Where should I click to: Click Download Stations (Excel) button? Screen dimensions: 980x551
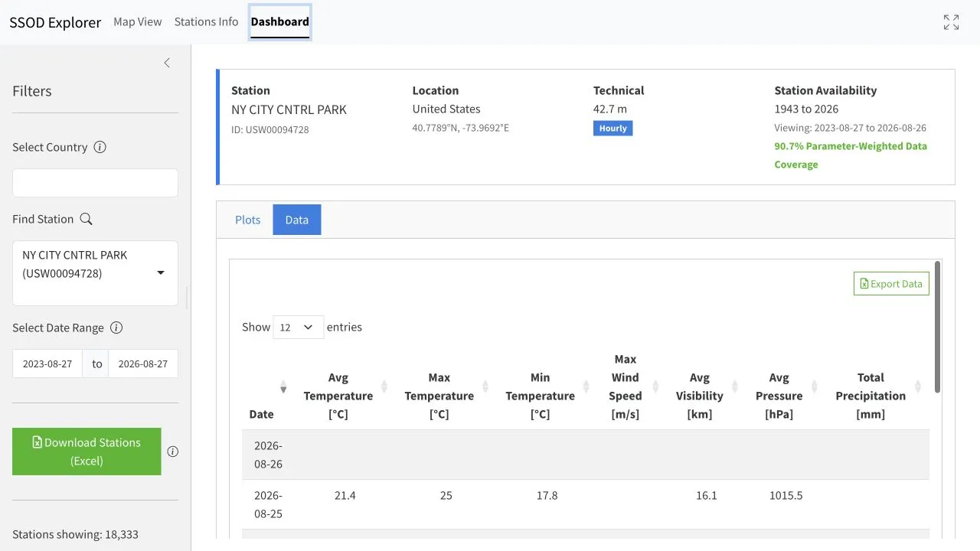[87, 452]
